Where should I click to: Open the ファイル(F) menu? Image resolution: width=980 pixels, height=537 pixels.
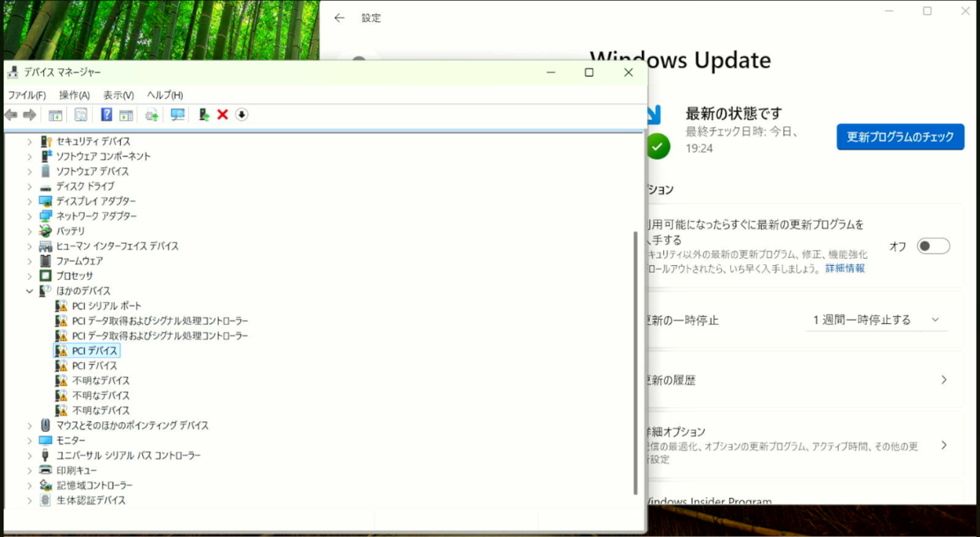(27, 95)
